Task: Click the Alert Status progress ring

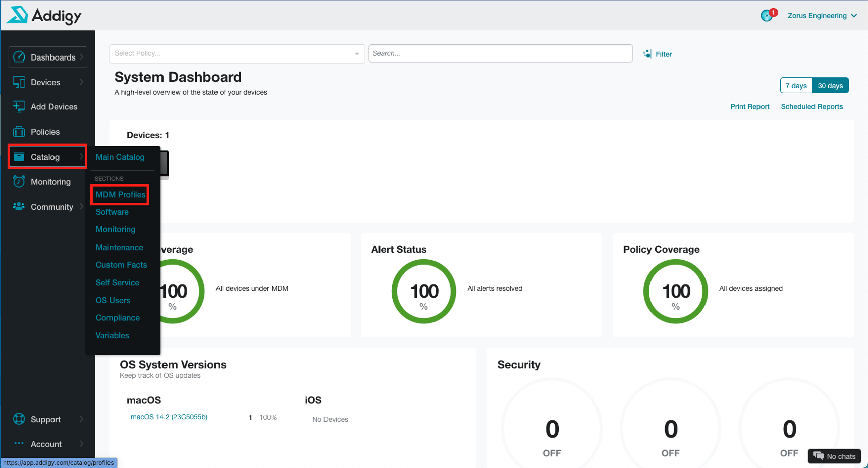Action: (424, 291)
